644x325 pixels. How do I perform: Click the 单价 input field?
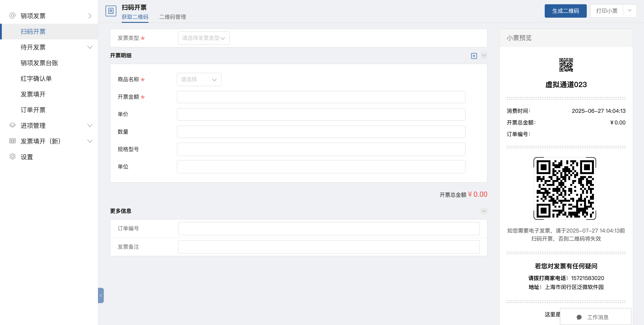pos(321,114)
